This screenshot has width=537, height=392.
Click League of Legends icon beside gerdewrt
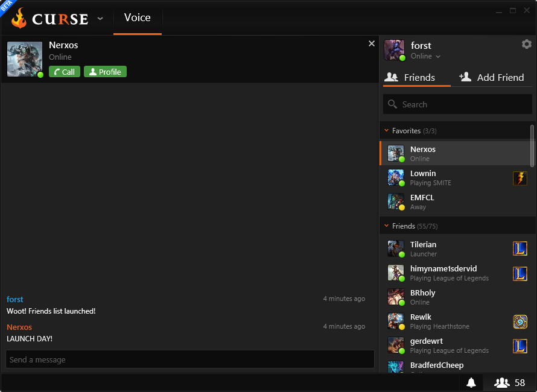point(520,346)
